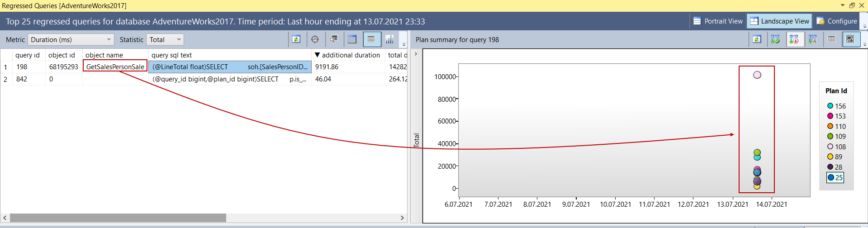
Task: Open the window position dropdown arrow
Action: [x=842, y=5]
